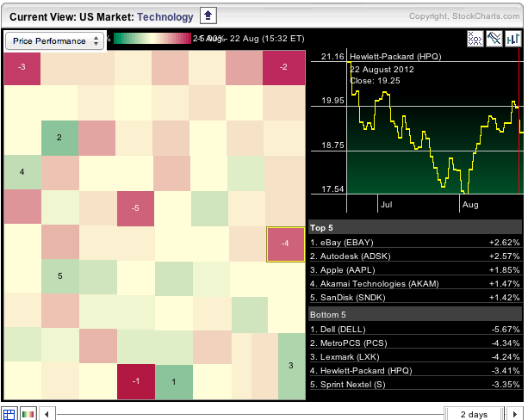This screenshot has width=528, height=420.
Task: Click the up arrow beside Technology
Action: 208,15
